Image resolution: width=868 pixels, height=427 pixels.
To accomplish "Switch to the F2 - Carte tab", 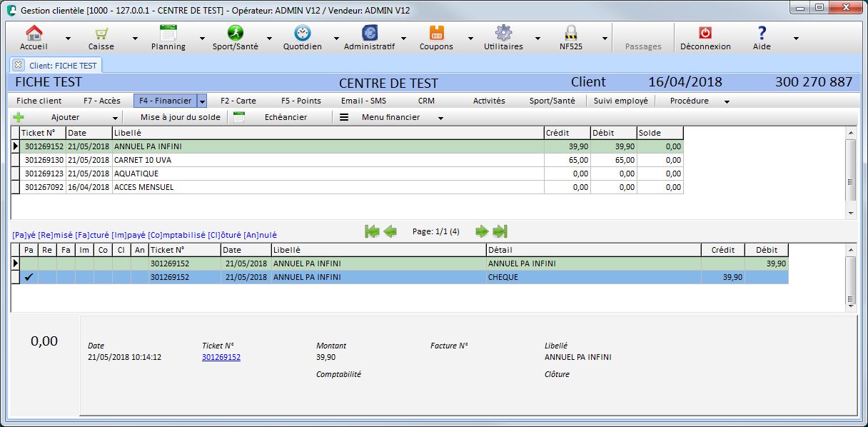I will tap(238, 101).
